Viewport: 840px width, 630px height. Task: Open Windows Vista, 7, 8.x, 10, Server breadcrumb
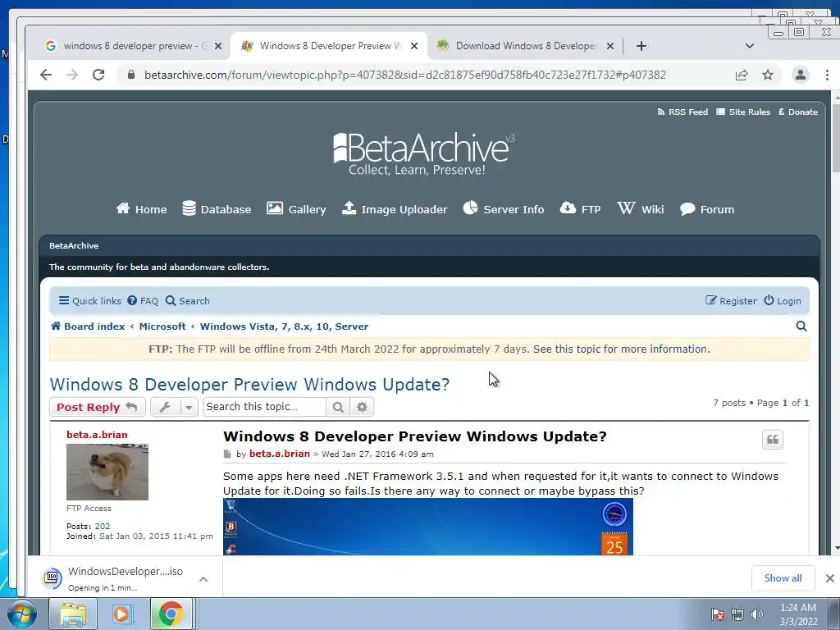[284, 326]
